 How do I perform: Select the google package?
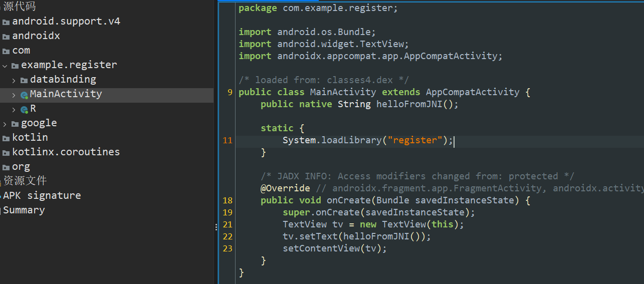tap(39, 123)
